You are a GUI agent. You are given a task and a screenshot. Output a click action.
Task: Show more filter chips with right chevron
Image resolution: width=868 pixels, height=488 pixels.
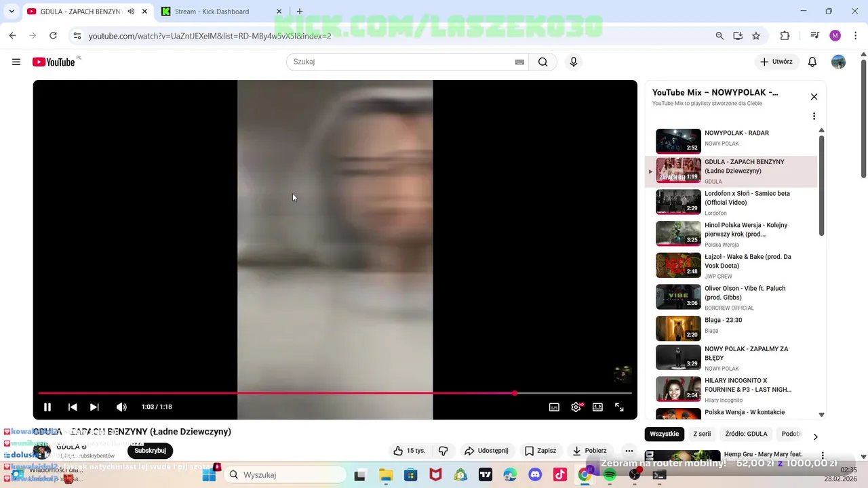point(816,436)
